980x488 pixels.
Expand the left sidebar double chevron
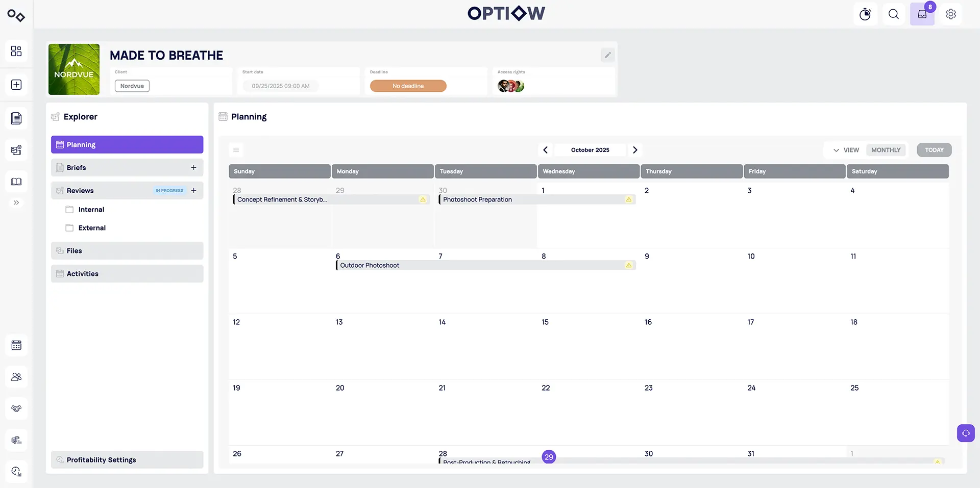tap(16, 202)
